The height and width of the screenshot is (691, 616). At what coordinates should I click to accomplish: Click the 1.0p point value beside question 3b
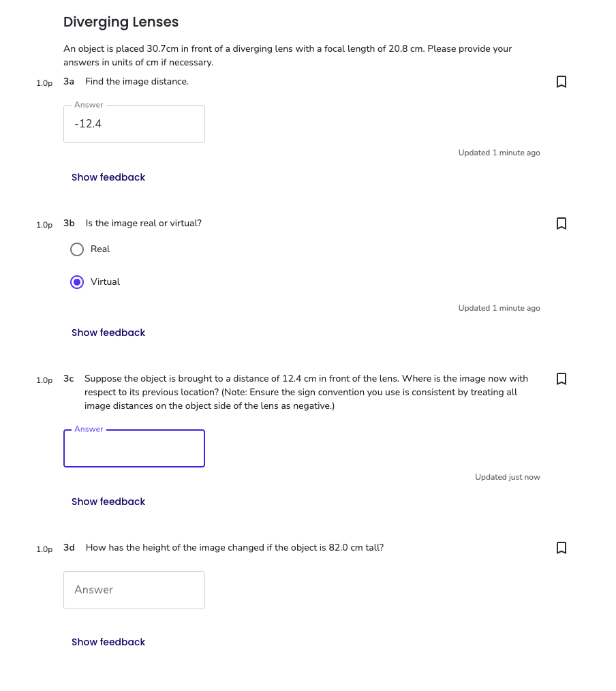coord(44,224)
